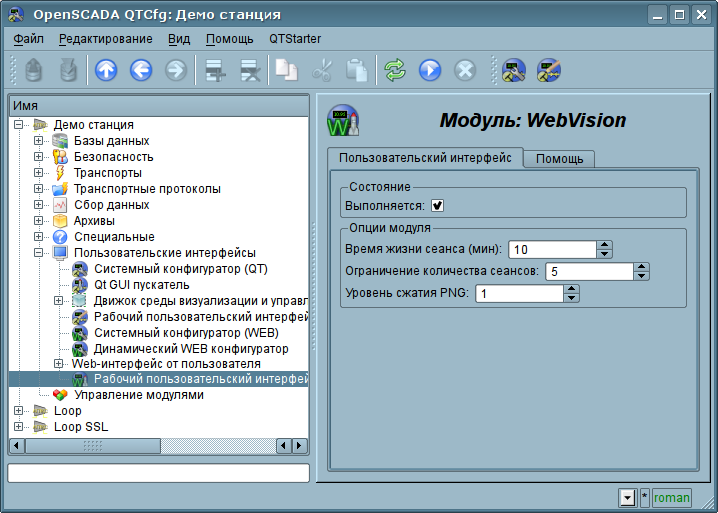
Task: Click the Базы данных database icon
Action: pyautogui.click(x=60, y=141)
